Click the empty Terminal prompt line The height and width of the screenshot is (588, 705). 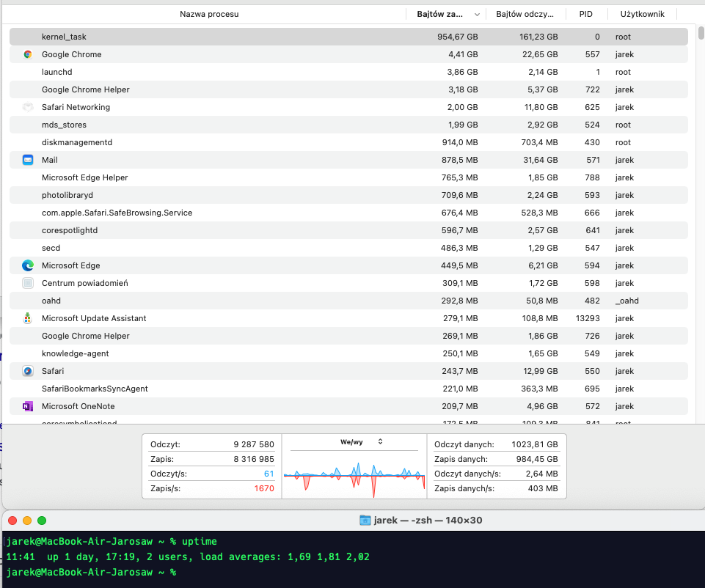tap(91, 572)
